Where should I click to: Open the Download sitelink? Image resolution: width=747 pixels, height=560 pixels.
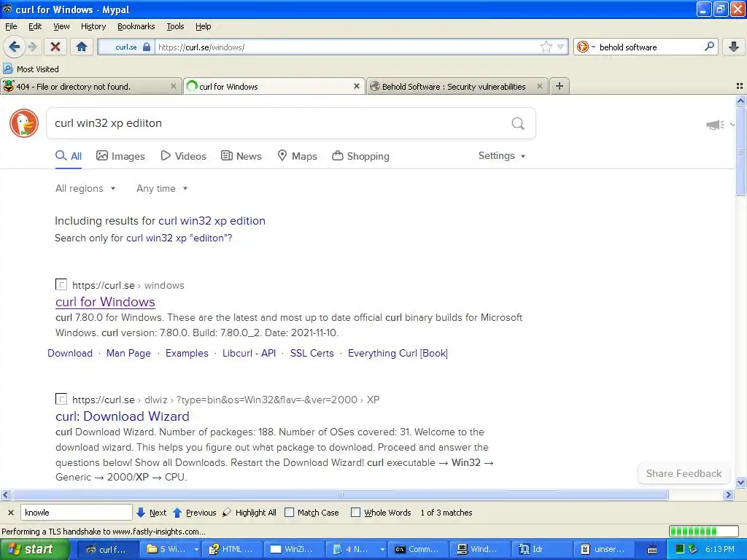(70, 354)
